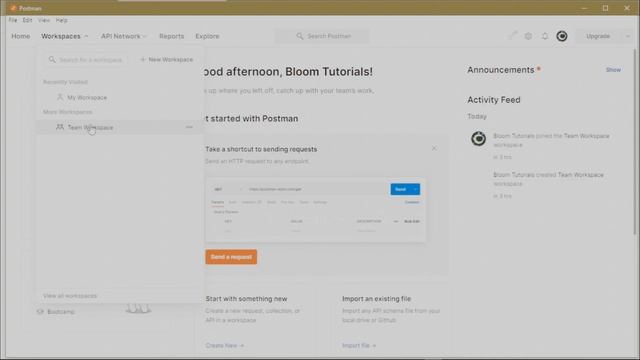Open View all workspaces link
The width and height of the screenshot is (640, 360).
(70, 296)
